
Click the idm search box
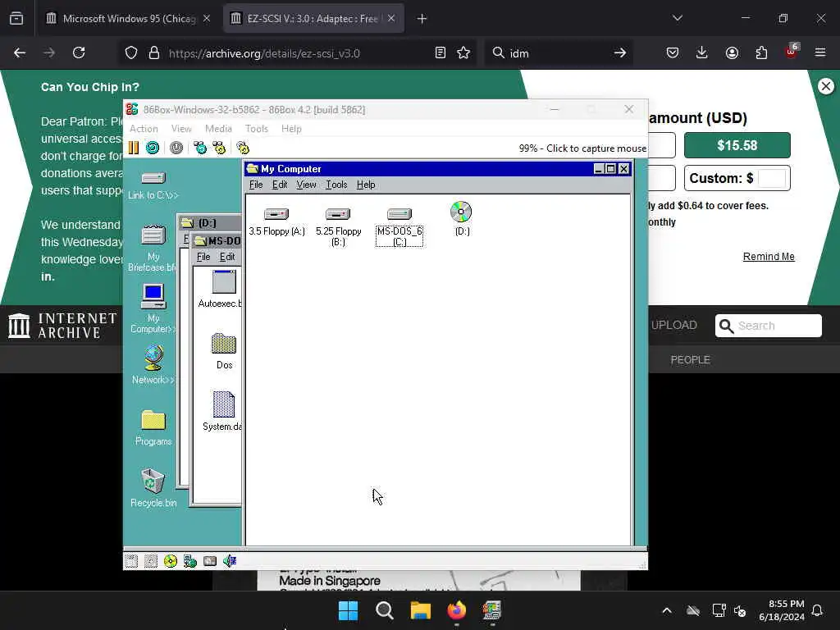click(x=558, y=53)
